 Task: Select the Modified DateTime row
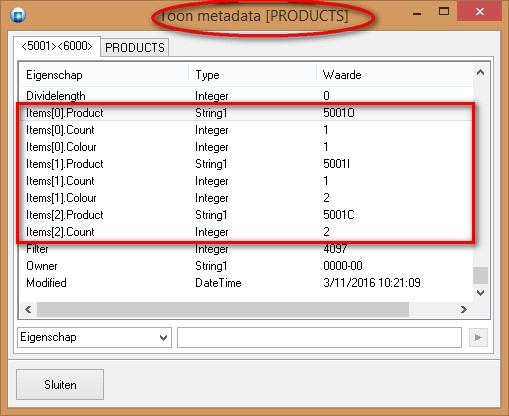pos(246,283)
